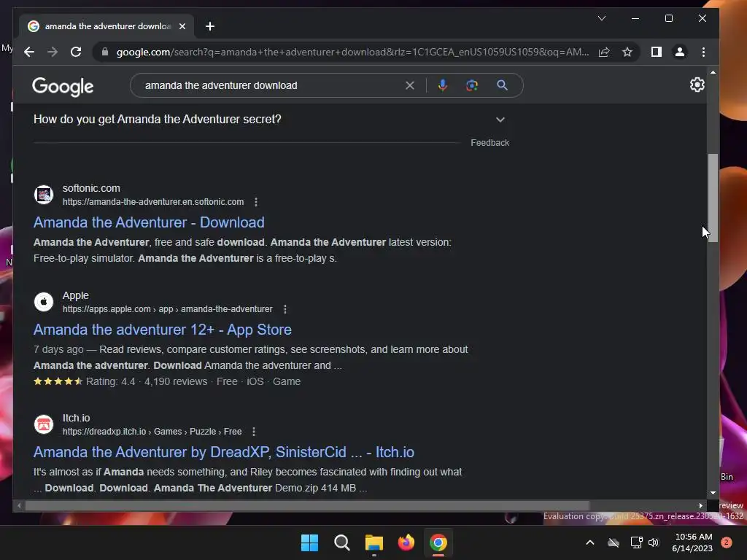Click the browser forward arrow
Image resolution: width=747 pixels, height=560 pixels.
(53, 52)
